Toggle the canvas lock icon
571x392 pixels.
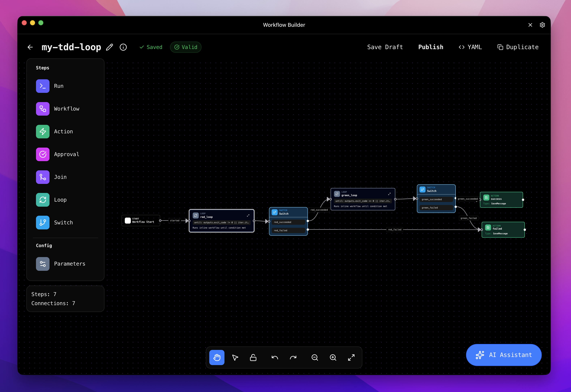pos(253,358)
